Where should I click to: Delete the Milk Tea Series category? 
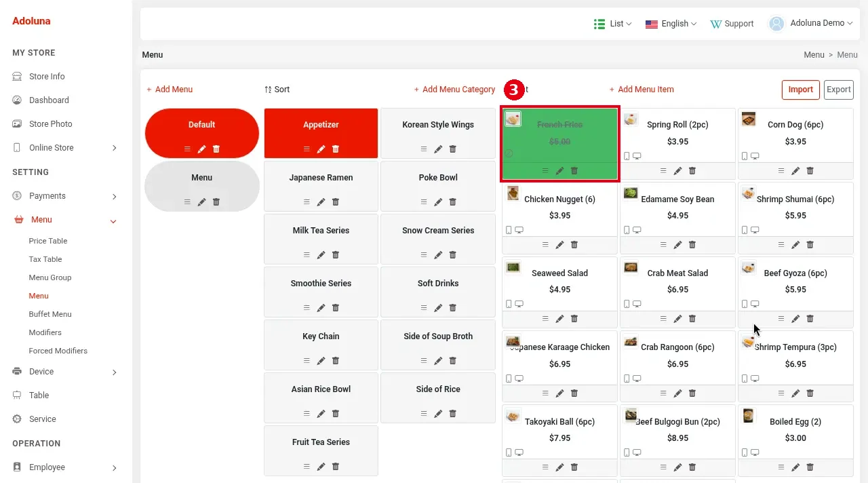336,255
